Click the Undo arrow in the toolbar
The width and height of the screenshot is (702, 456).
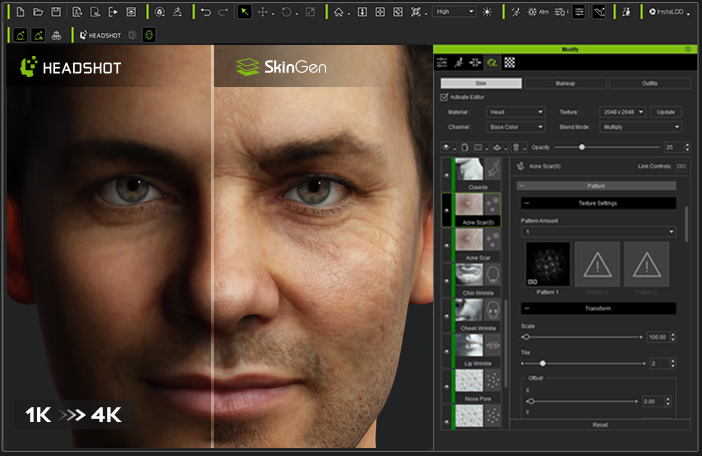[205, 12]
